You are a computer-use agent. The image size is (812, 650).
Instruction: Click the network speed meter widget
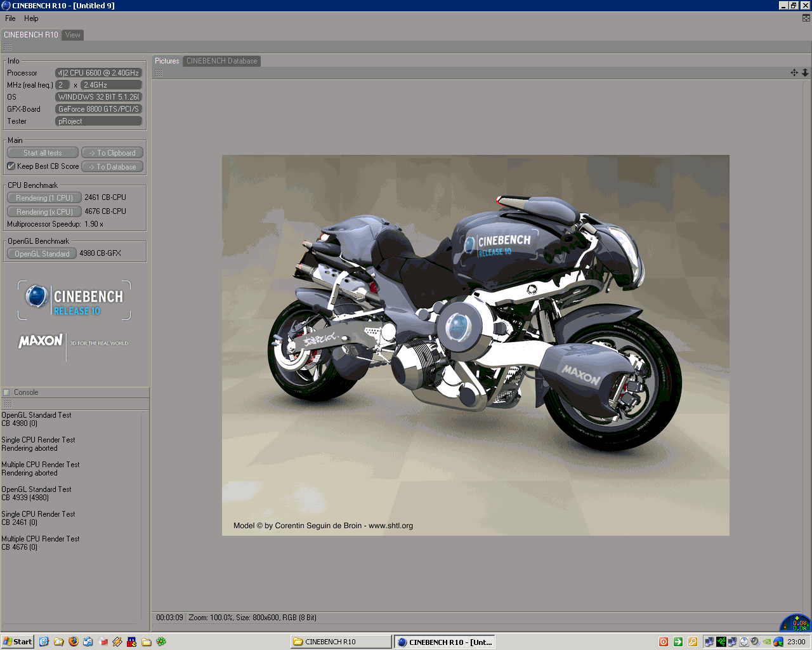796,623
